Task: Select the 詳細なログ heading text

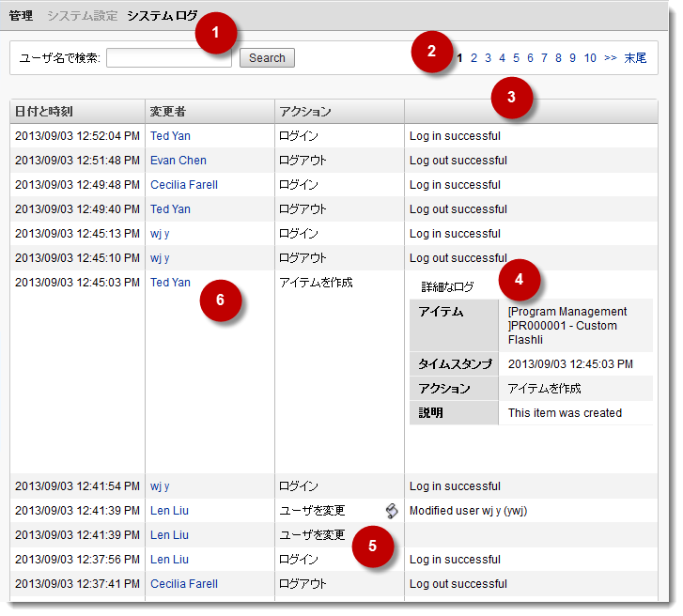Action: pos(447,287)
